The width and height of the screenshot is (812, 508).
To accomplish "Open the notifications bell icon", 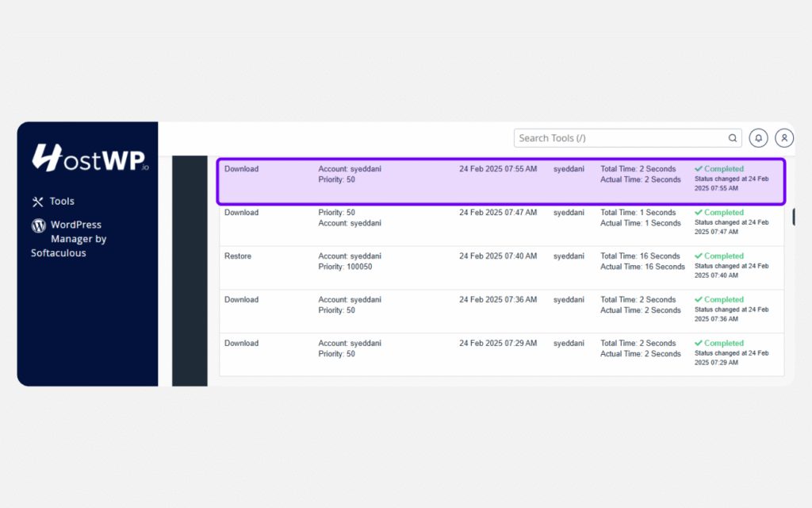I will 759,138.
